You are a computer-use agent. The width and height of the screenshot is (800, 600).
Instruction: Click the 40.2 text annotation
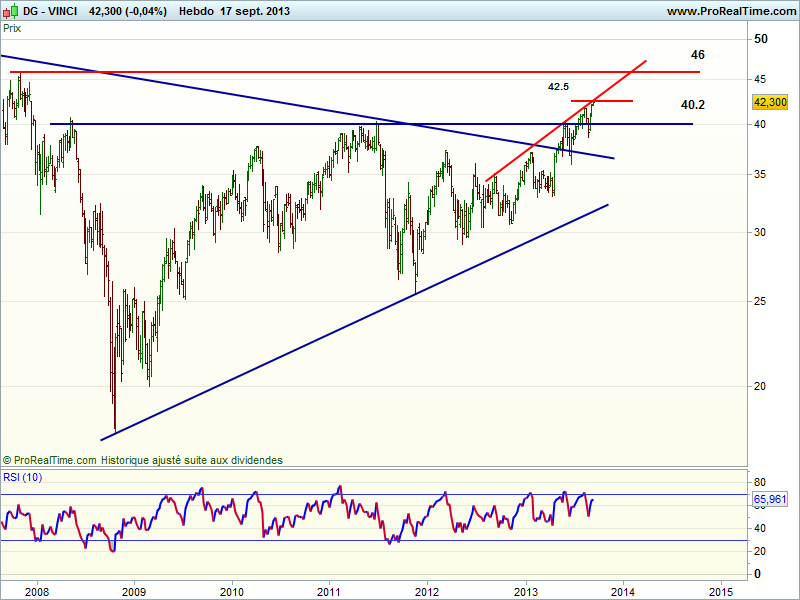click(692, 104)
